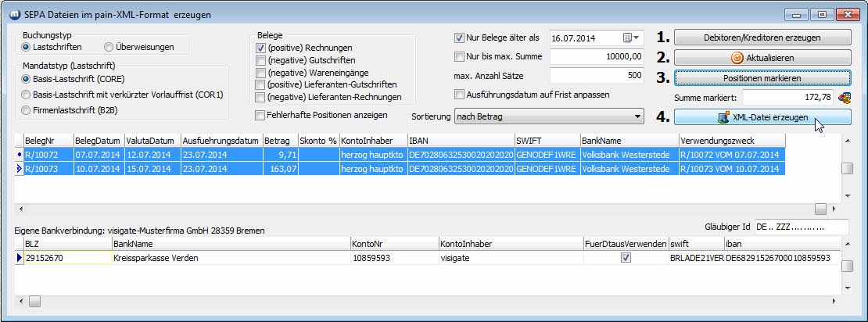Screen dimensions: 868x322
Task: Enable (negative) Gutschriften checkbox
Action: point(261,60)
